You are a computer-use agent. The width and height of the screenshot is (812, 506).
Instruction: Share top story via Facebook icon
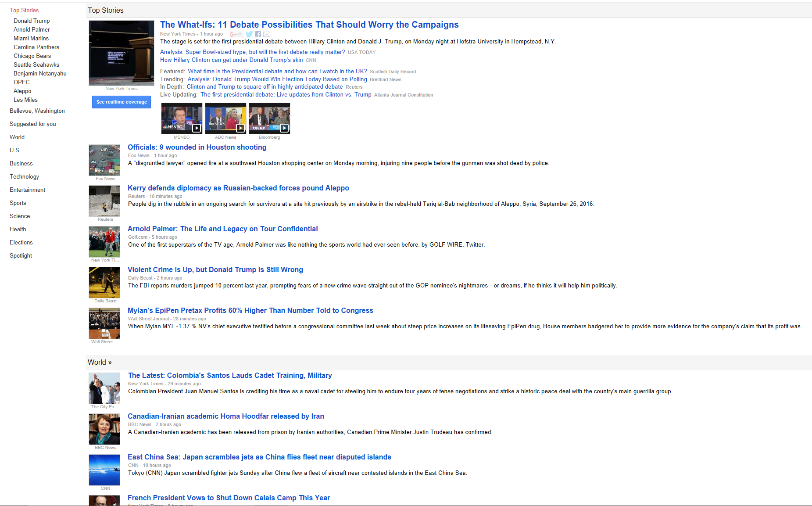click(258, 34)
